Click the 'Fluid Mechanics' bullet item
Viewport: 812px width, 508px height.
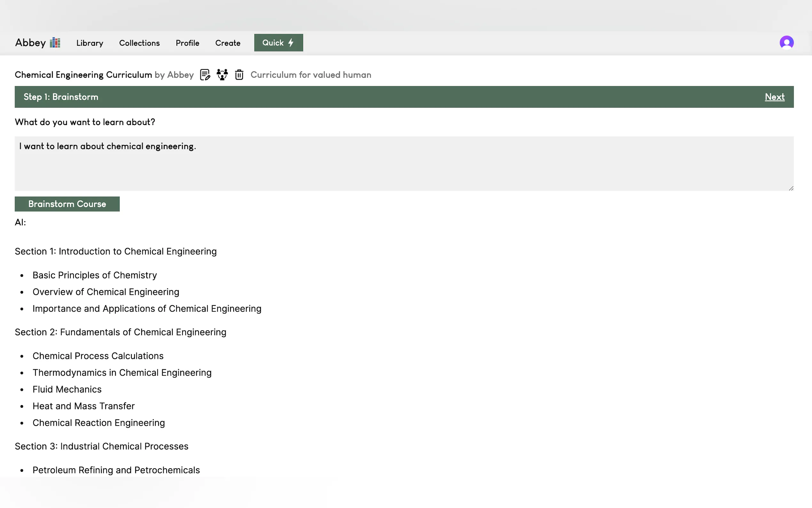pyautogui.click(x=67, y=389)
